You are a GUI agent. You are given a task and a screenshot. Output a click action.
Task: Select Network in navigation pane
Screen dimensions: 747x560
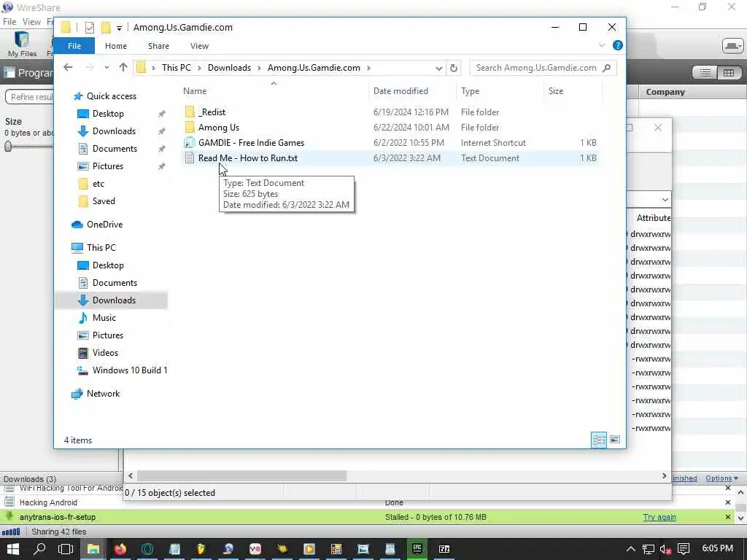(103, 393)
